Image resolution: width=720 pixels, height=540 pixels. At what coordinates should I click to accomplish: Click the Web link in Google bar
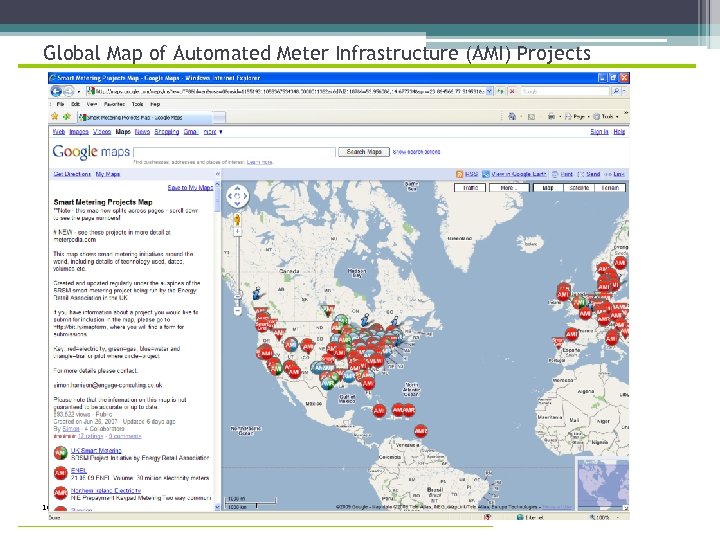(x=59, y=132)
